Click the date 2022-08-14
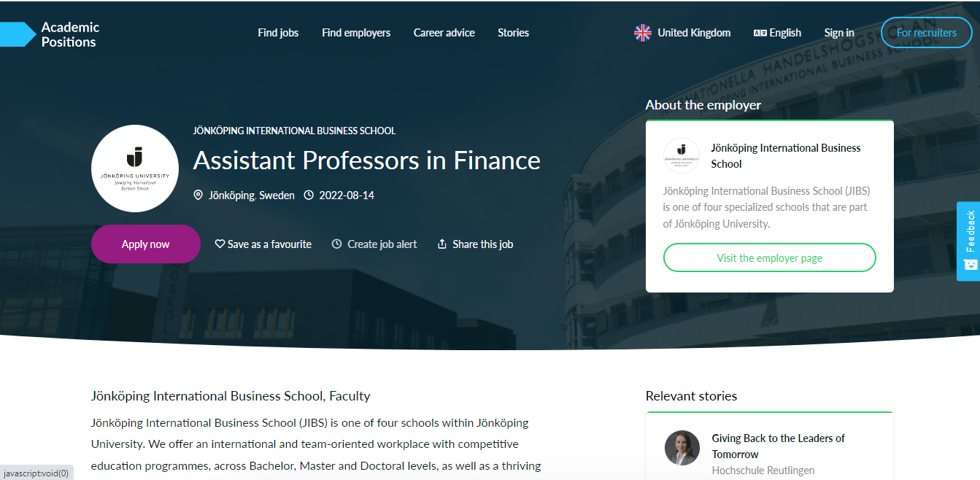Image resolution: width=980 pixels, height=480 pixels. click(347, 196)
